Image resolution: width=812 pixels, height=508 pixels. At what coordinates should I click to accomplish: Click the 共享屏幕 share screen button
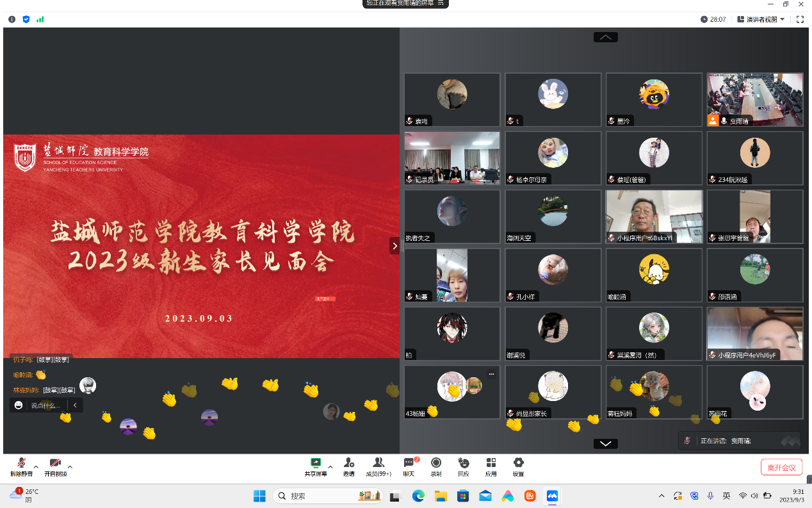click(316, 466)
